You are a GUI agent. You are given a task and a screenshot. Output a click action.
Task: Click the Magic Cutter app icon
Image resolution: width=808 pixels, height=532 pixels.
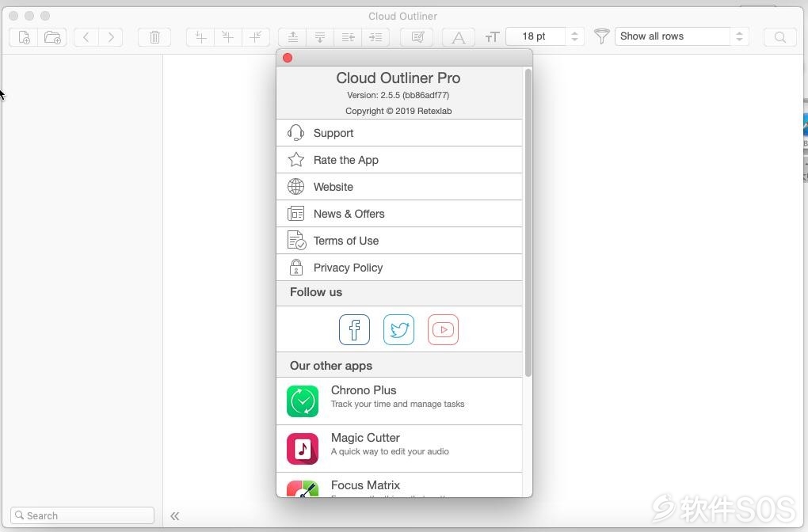(303, 449)
